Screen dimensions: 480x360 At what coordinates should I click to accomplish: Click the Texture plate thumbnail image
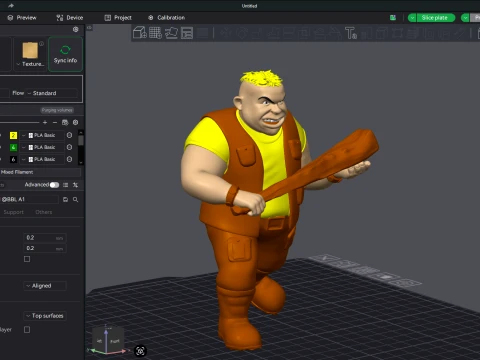point(30,50)
